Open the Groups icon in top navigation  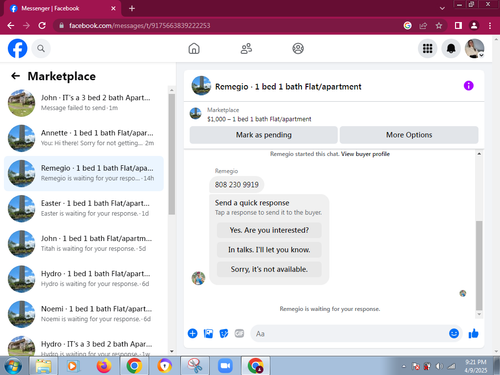click(298, 49)
